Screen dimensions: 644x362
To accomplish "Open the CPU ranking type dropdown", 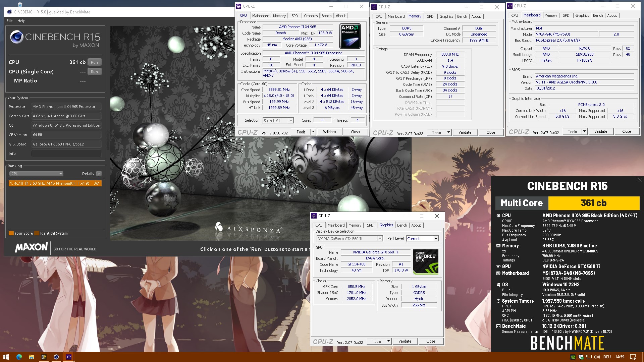I will [36, 174].
